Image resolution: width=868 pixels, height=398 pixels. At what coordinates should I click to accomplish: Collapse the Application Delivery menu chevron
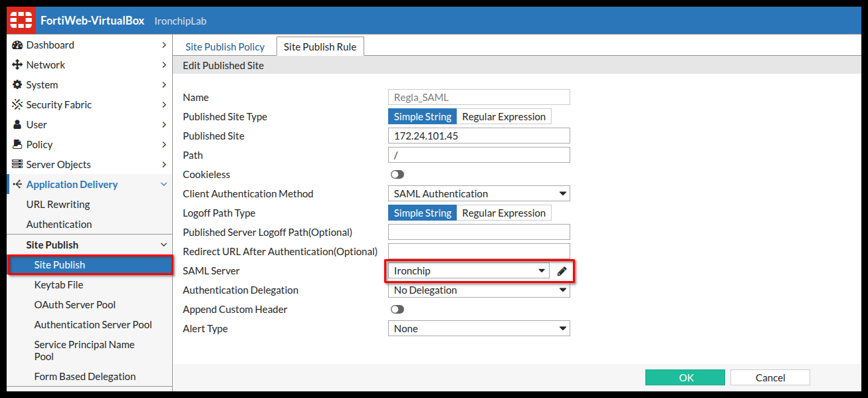(x=164, y=185)
